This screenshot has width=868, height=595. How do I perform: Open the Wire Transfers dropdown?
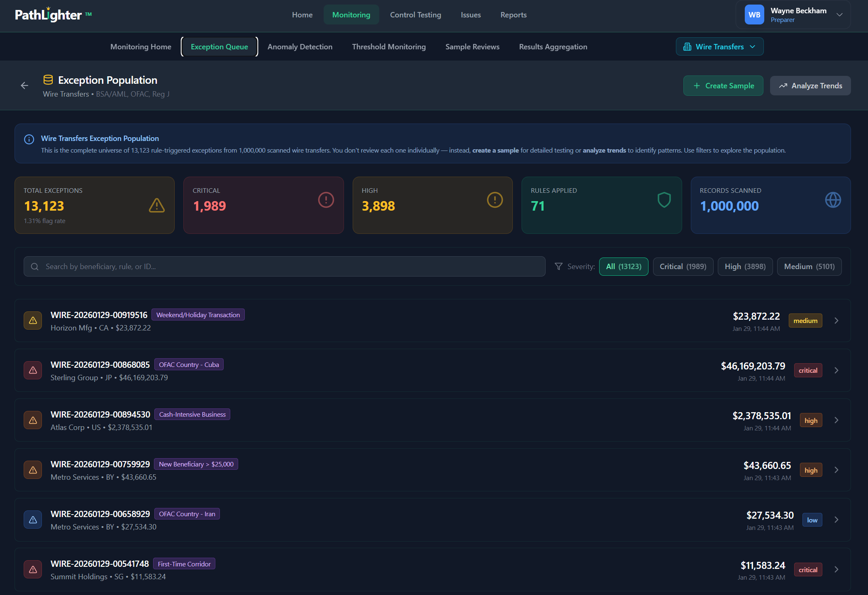(719, 46)
